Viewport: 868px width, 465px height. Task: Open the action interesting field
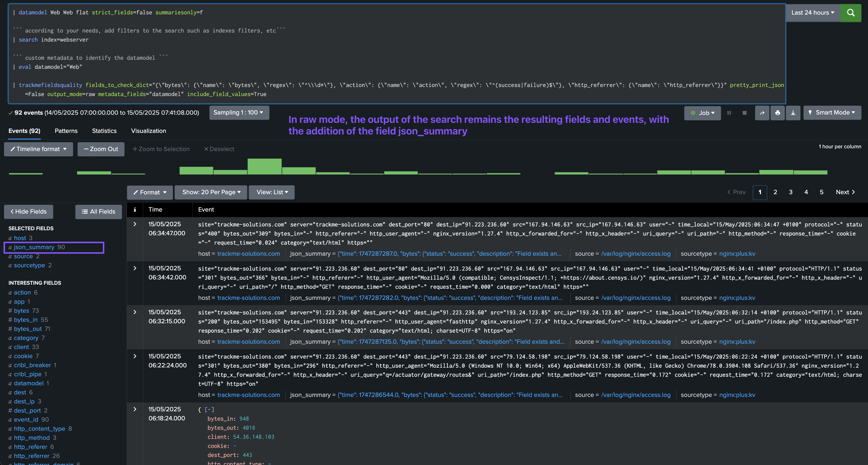click(x=22, y=293)
